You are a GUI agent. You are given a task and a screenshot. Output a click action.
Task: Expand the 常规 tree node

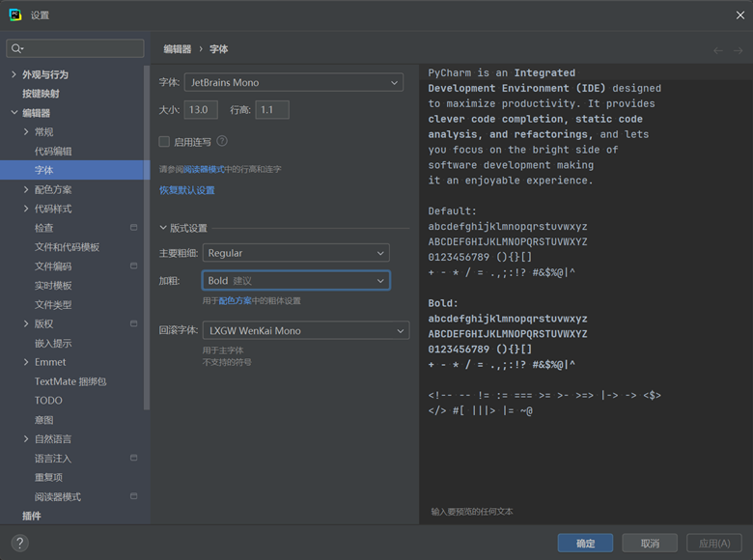[x=26, y=131]
